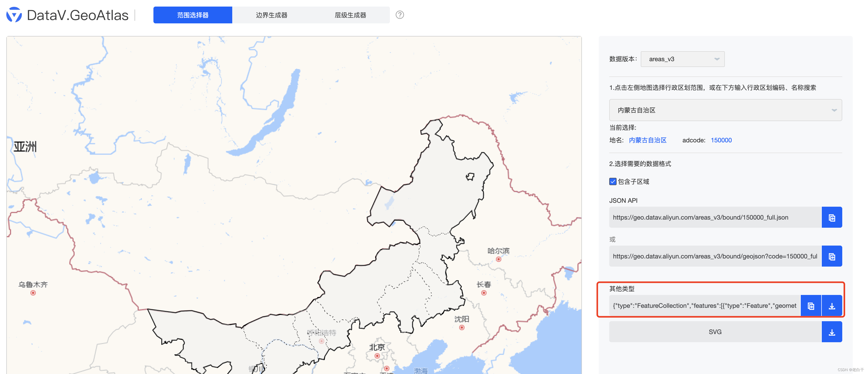This screenshot has height=374, width=868.
Task: Click the 哈尔滨 city marker on map
Action: 498,259
